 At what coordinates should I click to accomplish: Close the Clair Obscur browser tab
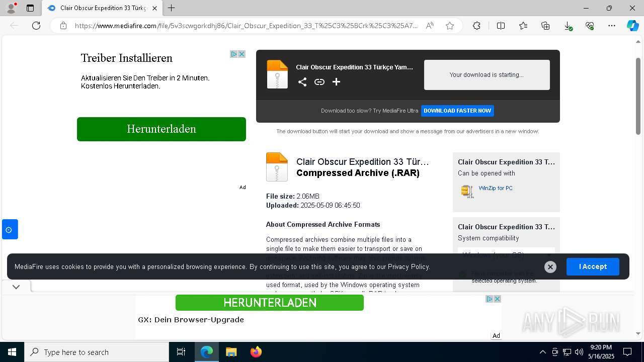click(154, 8)
